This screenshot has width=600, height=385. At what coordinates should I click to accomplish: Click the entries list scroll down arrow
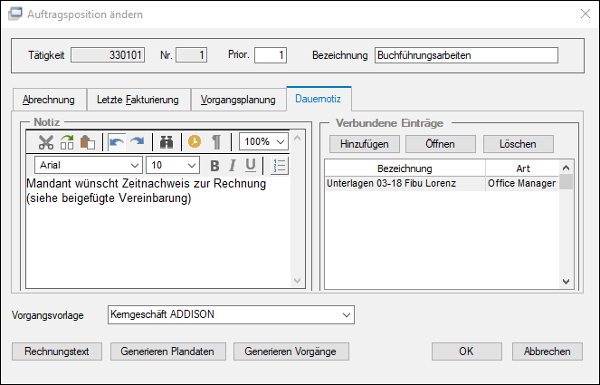coord(566,281)
